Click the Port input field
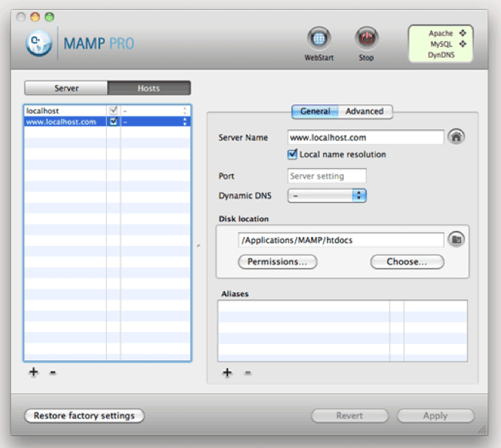501x448 pixels. pos(327,176)
